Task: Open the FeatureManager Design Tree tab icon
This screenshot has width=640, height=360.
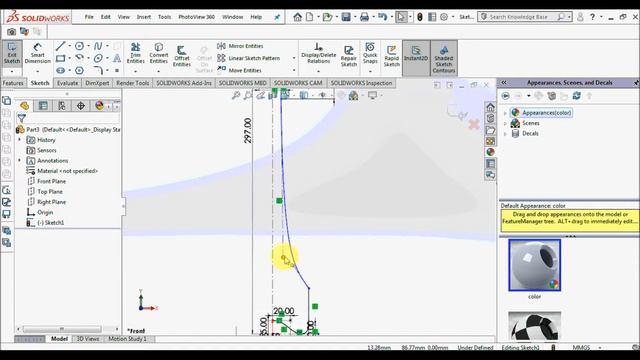Action: (x=24, y=106)
